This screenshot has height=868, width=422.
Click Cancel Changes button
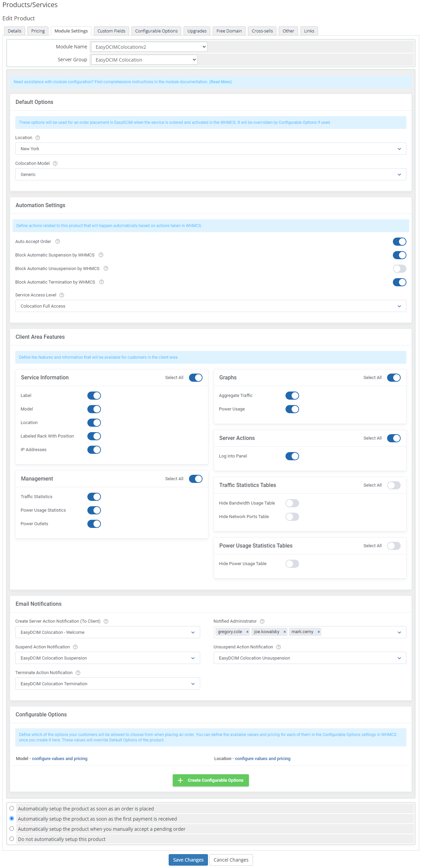point(231,860)
